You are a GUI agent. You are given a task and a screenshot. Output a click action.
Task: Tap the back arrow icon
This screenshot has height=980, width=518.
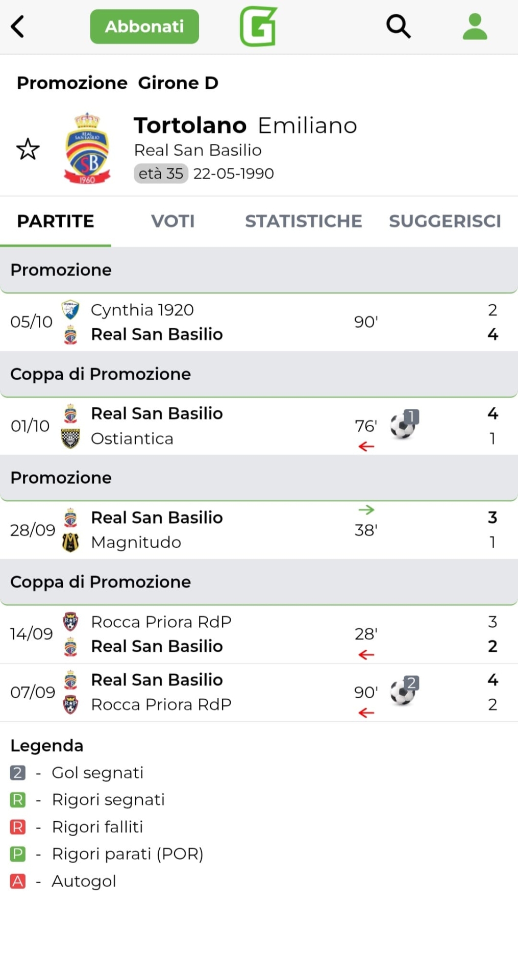18,27
